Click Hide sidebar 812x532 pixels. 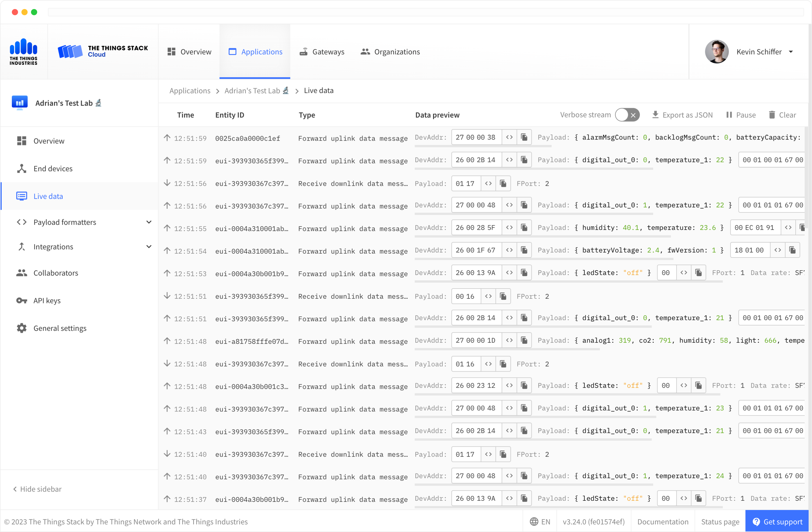point(37,489)
